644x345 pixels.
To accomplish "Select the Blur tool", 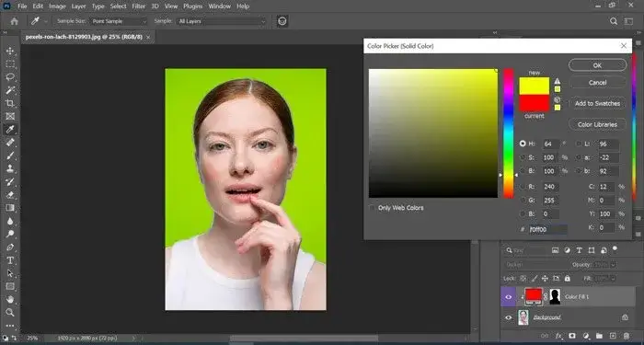I will [x=10, y=221].
